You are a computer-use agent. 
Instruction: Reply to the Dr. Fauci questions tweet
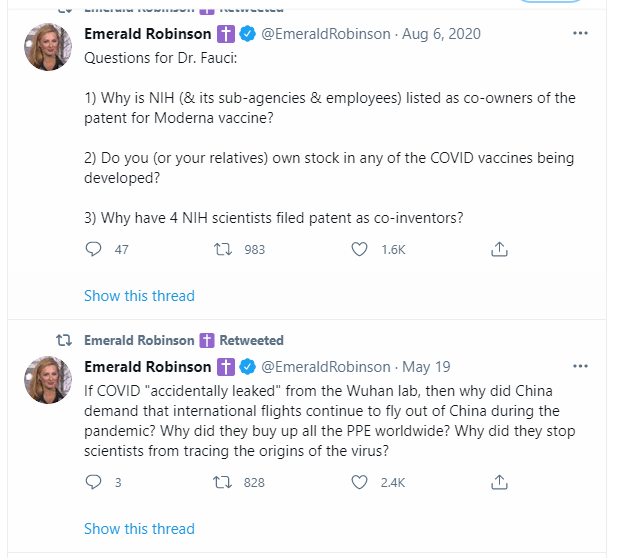click(94, 249)
